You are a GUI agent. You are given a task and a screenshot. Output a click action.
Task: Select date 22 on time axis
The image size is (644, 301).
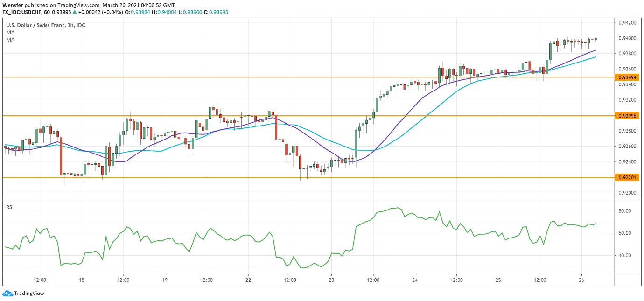[248, 280]
